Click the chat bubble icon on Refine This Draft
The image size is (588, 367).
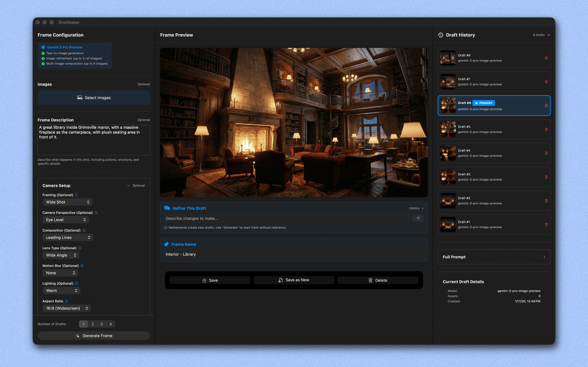coord(167,208)
